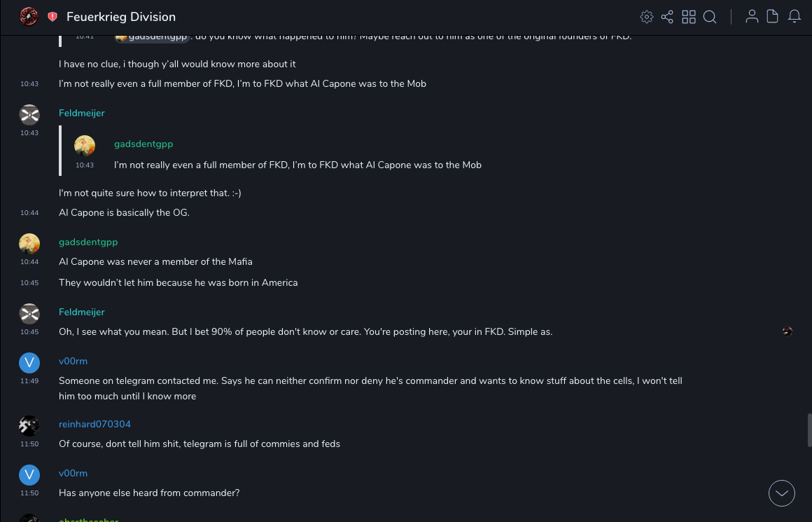Click the Feuerkrieg Division room title
Image resolution: width=812 pixels, height=522 pixels.
pos(121,17)
